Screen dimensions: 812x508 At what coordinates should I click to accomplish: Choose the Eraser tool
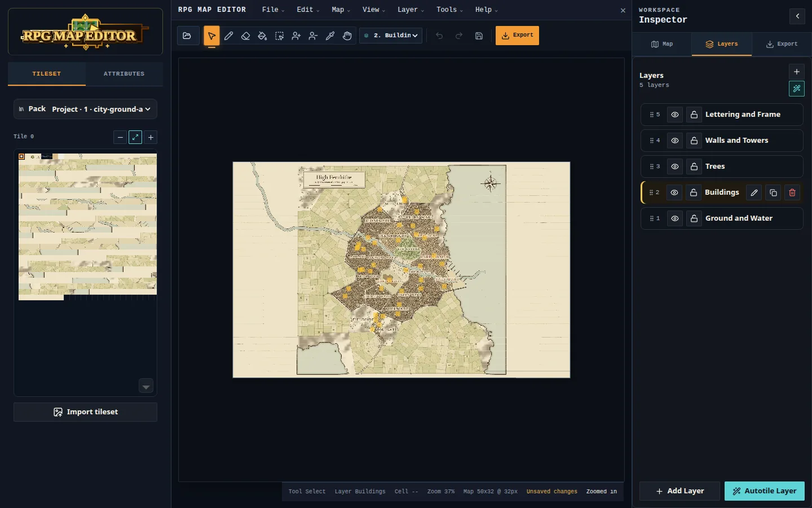pyautogui.click(x=245, y=36)
